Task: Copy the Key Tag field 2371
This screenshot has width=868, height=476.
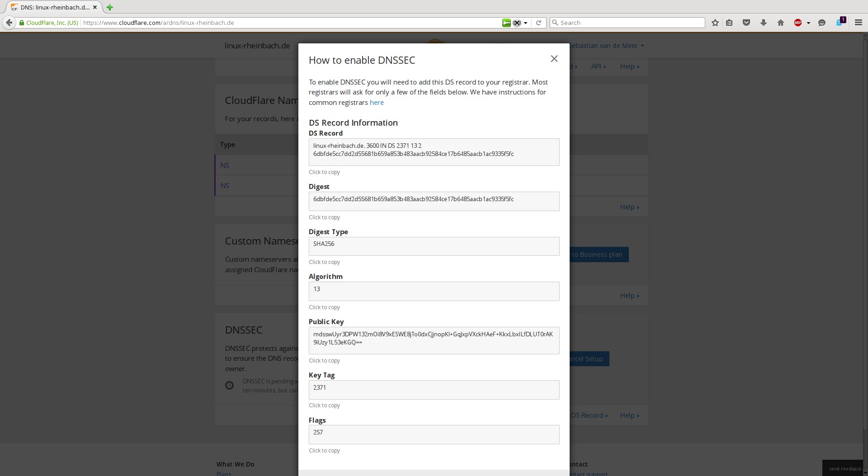Action: tap(434, 390)
